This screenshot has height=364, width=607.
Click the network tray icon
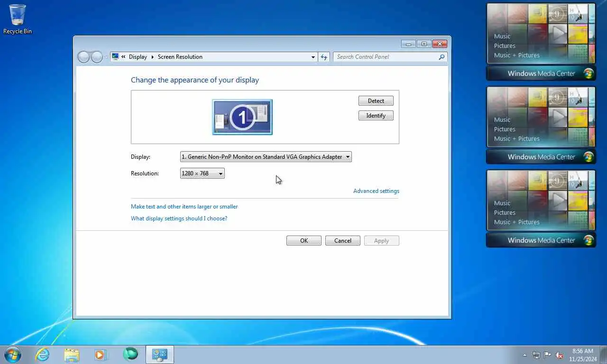tap(536, 355)
